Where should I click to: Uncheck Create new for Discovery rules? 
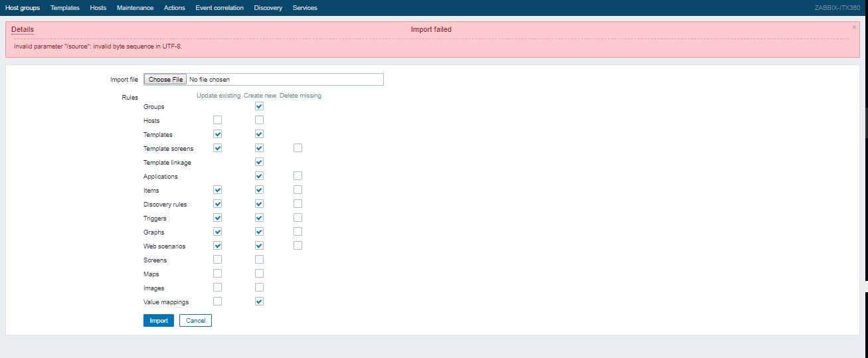259,204
